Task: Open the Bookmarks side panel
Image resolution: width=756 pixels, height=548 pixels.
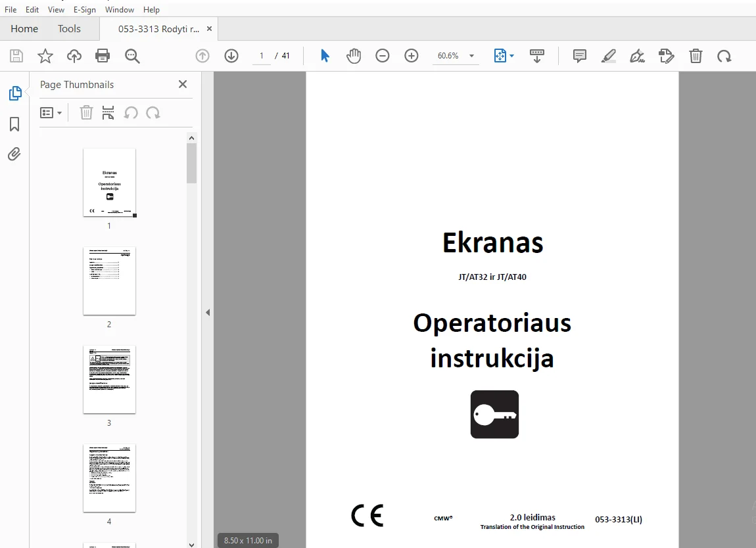Action: point(14,124)
